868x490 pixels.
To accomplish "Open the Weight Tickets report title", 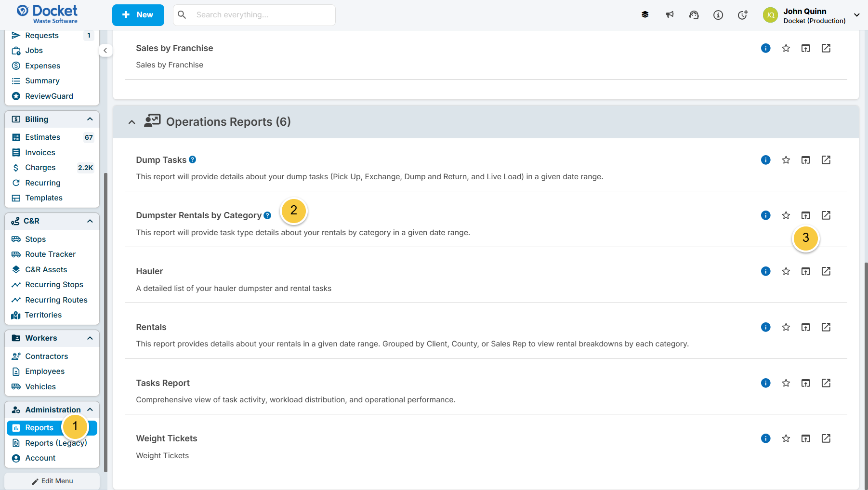I will click(167, 438).
